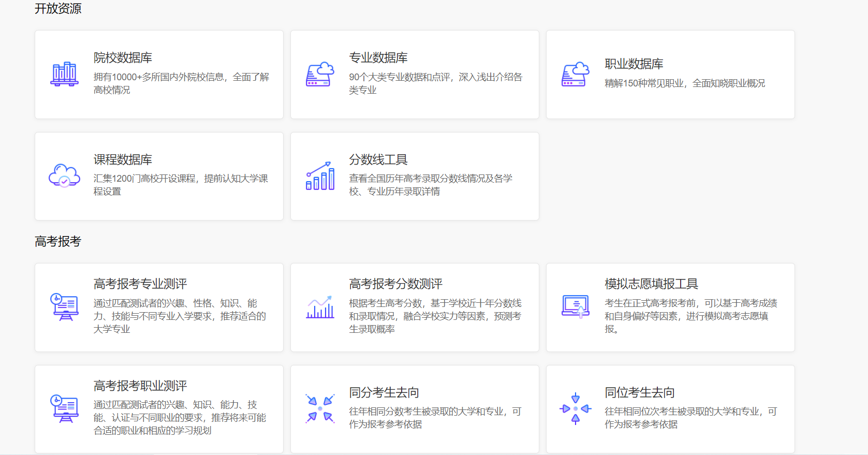The width and height of the screenshot is (868, 455).
Task: Click description 往年相同分数考生被录取的大学和专业
Action: (435, 418)
